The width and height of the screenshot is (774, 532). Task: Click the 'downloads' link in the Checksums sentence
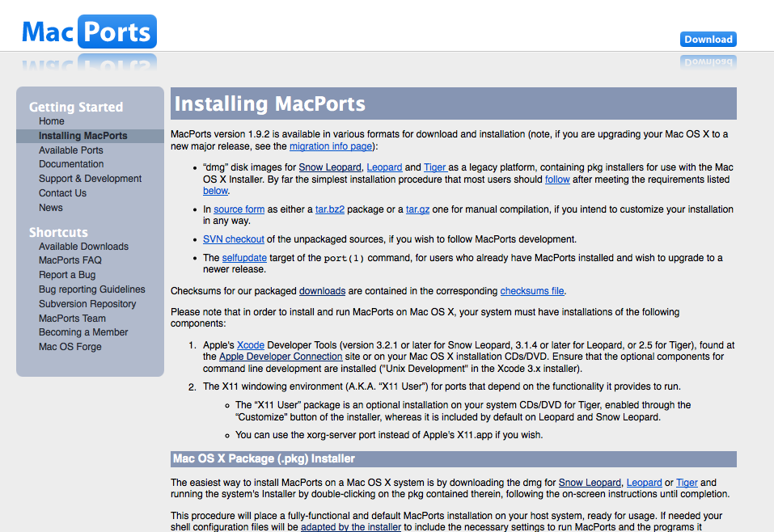coord(323,291)
